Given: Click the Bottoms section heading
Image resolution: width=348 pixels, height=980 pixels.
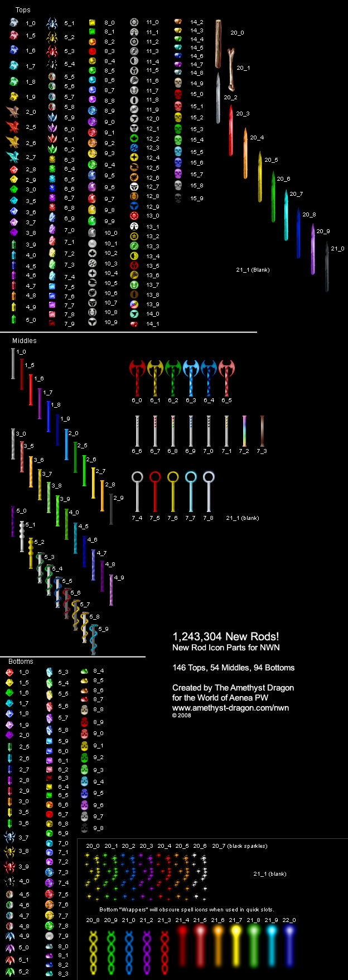Looking at the screenshot, I should point(21,661).
